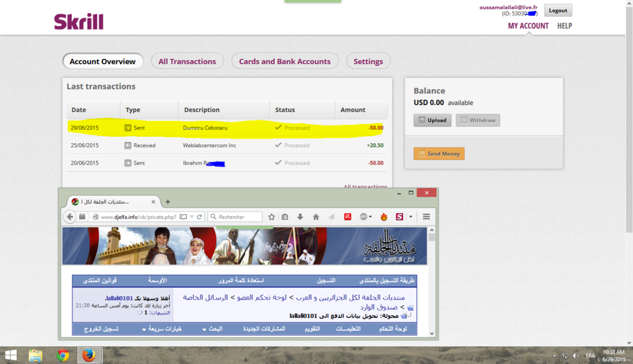Click the Firefox page scroll-down arrow
633x364 pixels.
432,334
